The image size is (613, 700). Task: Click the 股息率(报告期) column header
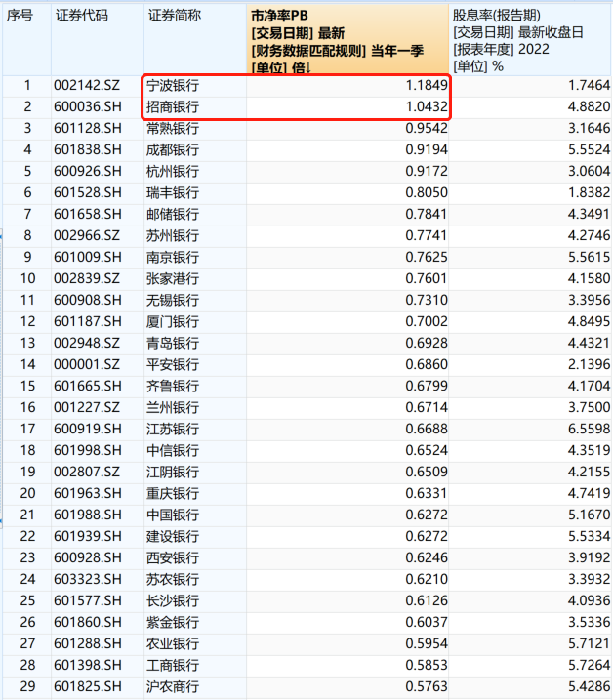click(x=529, y=40)
